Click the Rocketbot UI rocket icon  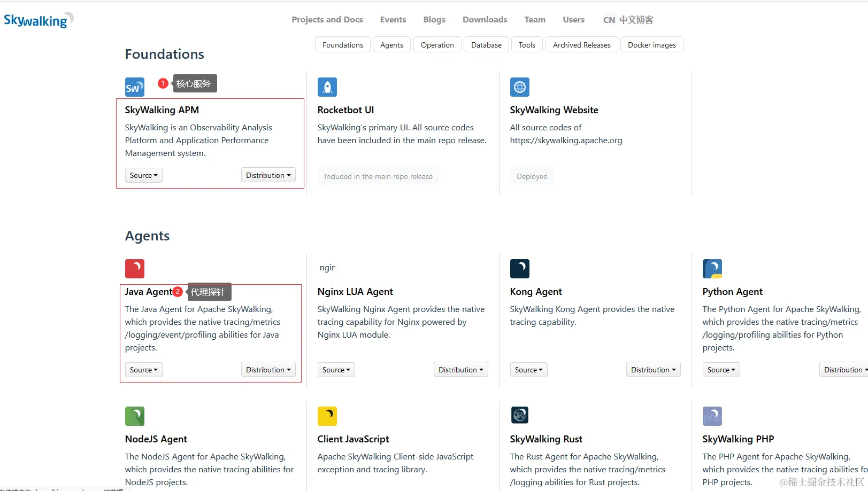tap(327, 87)
